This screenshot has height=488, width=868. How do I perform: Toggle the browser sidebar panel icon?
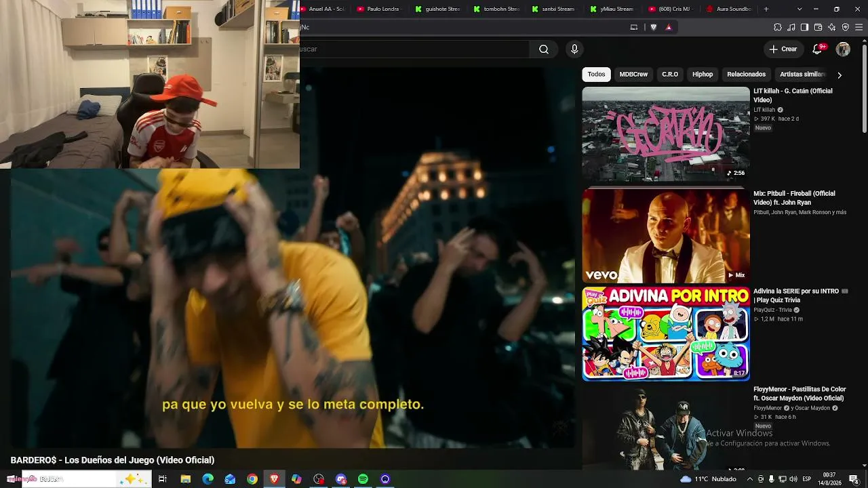point(804,27)
